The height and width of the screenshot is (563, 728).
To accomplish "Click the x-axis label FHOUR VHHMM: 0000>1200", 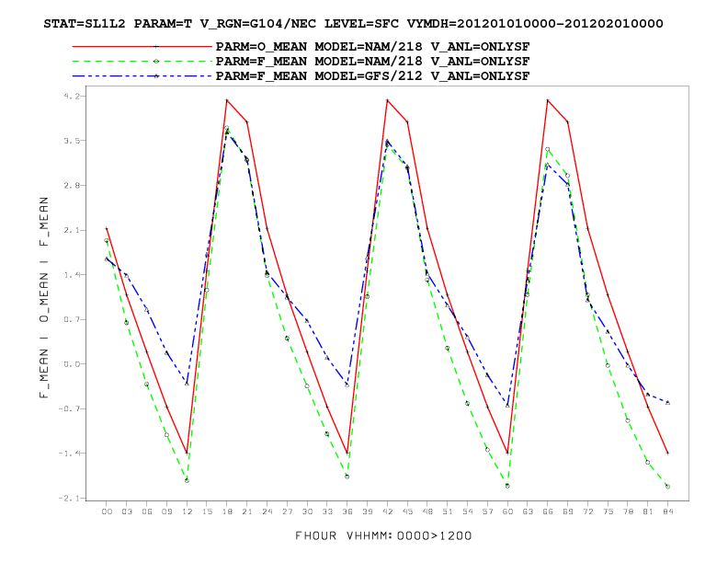I will [383, 536].
